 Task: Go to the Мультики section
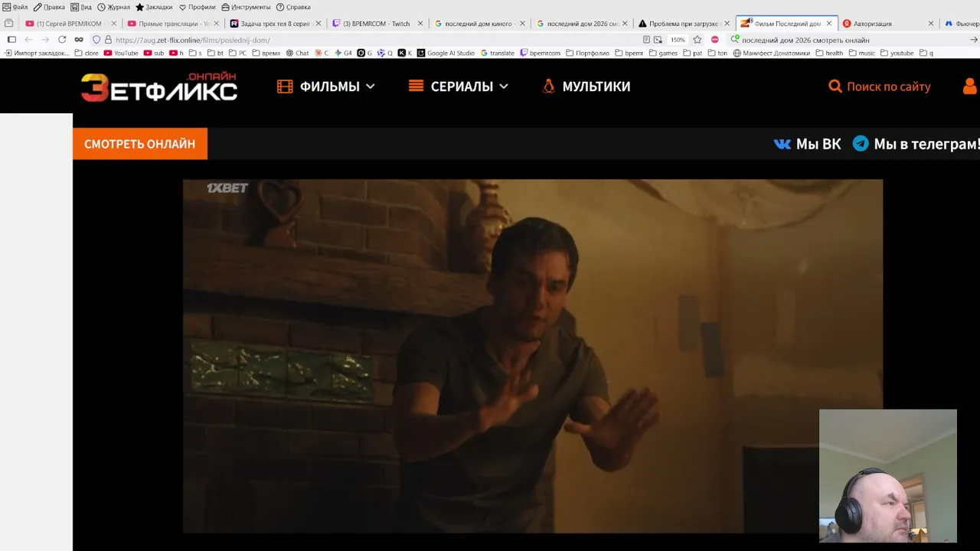pyautogui.click(x=586, y=86)
